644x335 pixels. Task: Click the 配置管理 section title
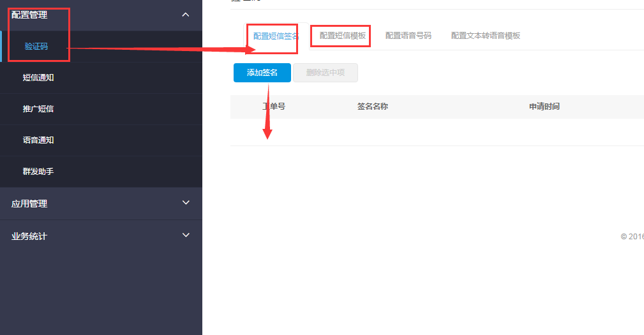pyautogui.click(x=29, y=15)
